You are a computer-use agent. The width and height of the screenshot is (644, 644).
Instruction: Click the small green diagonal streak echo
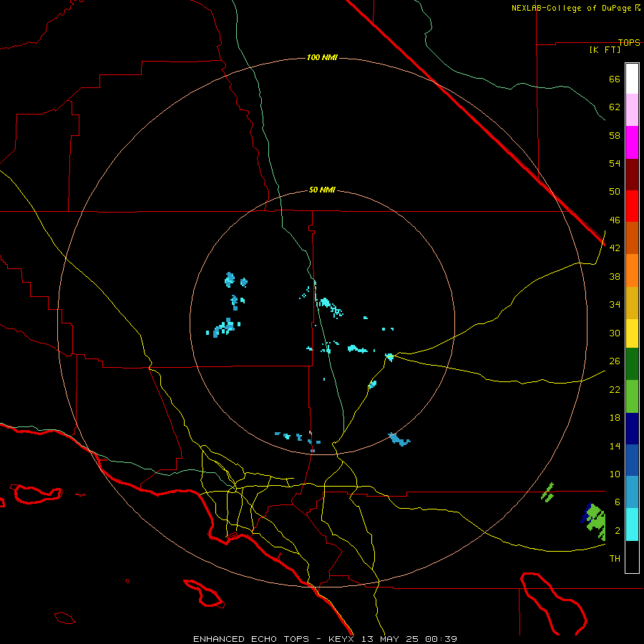pyautogui.click(x=547, y=492)
